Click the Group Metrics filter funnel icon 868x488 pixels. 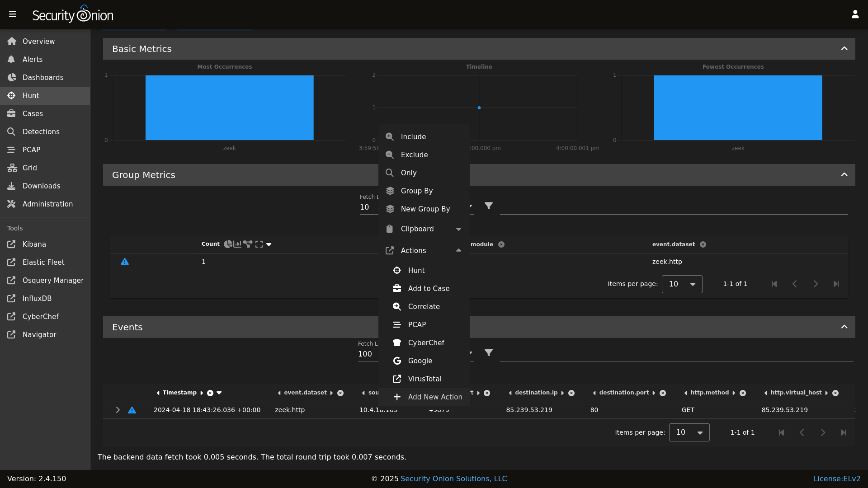489,206
